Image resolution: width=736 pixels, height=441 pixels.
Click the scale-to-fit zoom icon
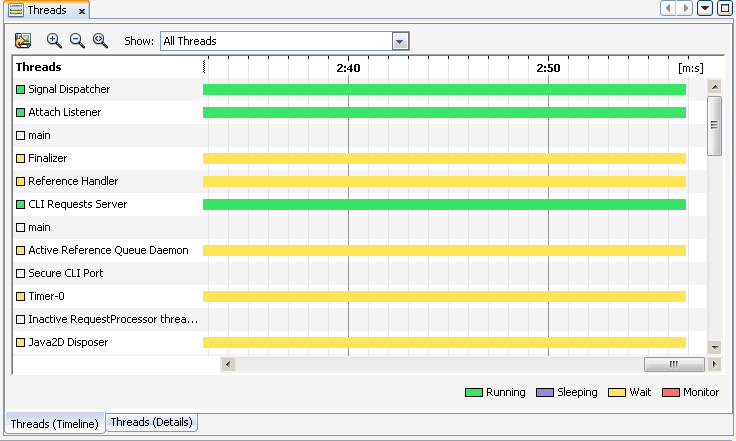coord(100,41)
